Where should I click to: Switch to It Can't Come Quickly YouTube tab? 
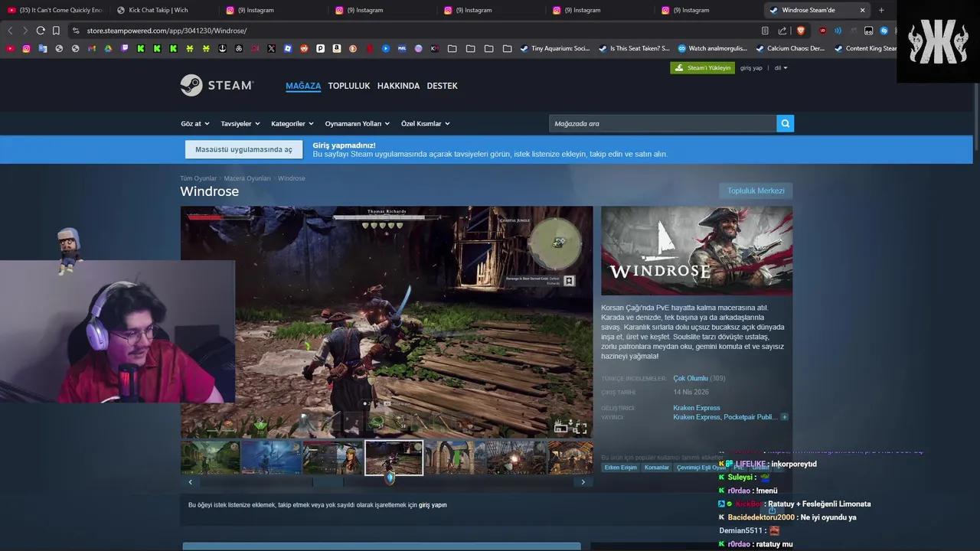[55, 10]
